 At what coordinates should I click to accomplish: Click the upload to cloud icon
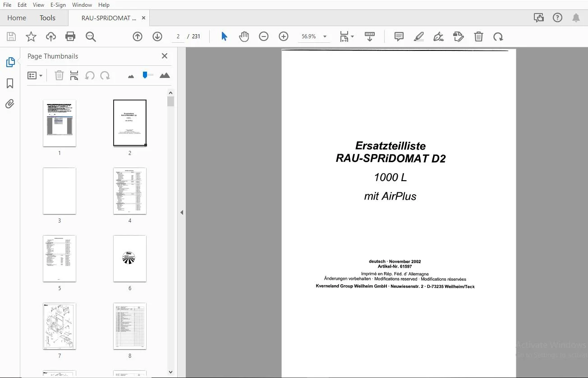[x=51, y=36]
